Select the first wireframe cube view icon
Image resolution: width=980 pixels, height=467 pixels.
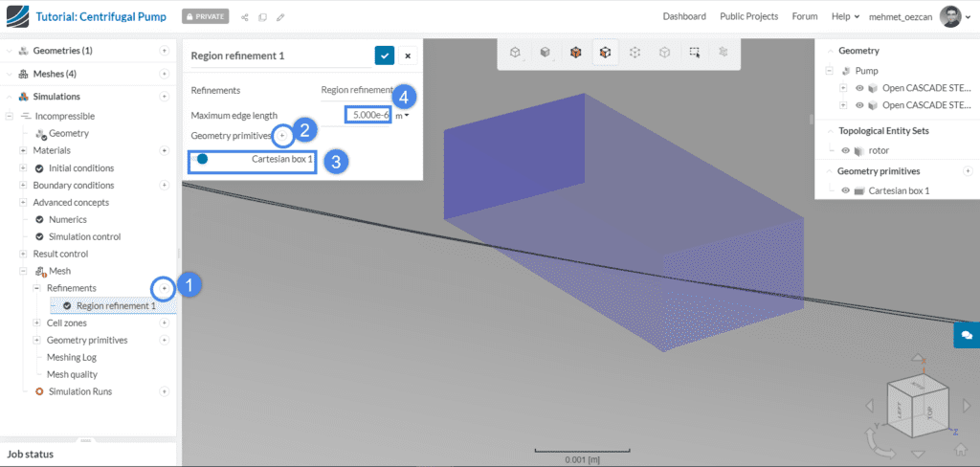(x=514, y=54)
